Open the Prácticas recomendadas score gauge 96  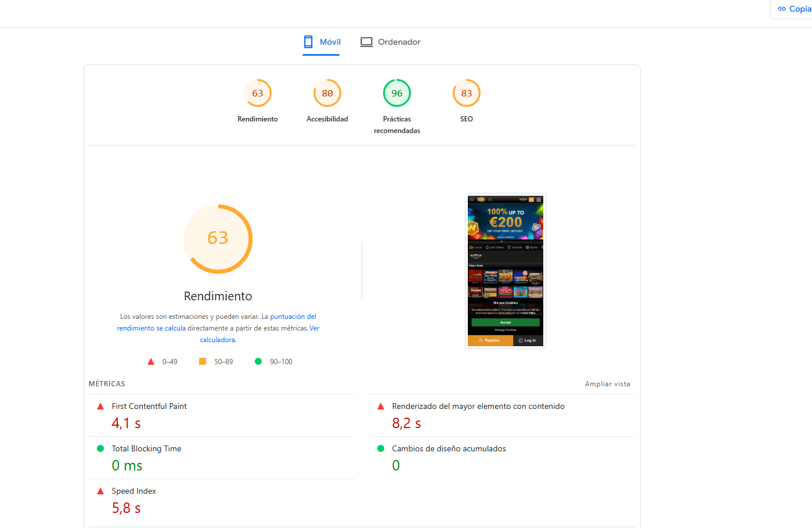397,93
